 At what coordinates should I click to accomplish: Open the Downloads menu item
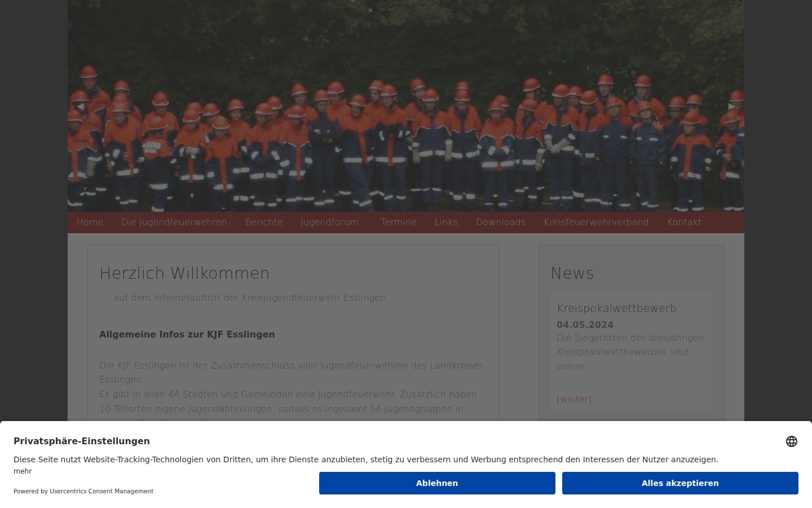(x=501, y=222)
